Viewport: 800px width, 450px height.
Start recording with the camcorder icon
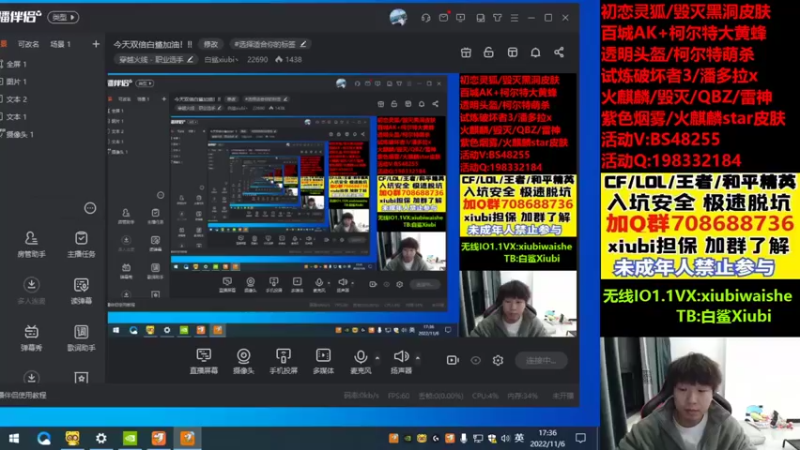click(x=453, y=360)
